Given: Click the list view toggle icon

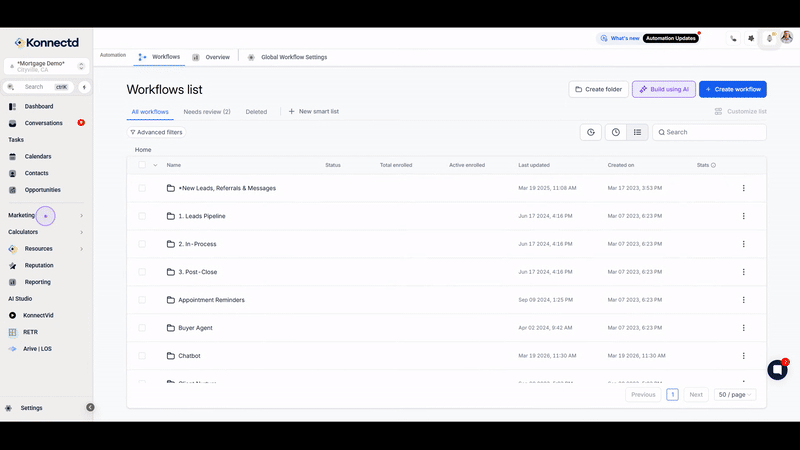Looking at the screenshot, I should coord(637,132).
